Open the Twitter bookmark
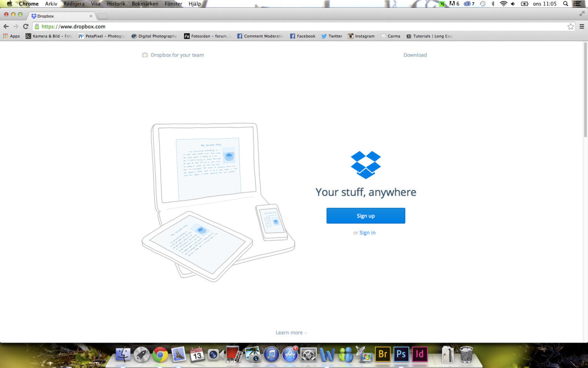This screenshot has height=368, width=588. [x=332, y=36]
